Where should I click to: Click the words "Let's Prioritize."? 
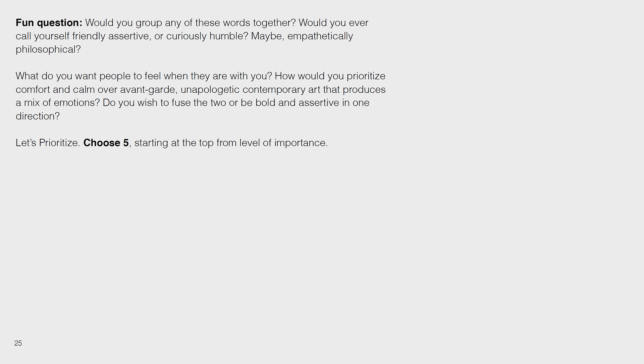coord(48,143)
